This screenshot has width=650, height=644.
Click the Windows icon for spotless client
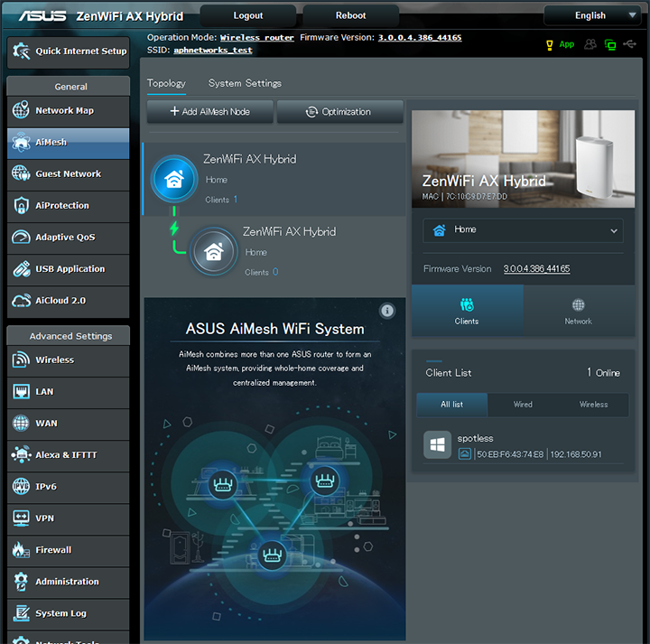tap(438, 445)
